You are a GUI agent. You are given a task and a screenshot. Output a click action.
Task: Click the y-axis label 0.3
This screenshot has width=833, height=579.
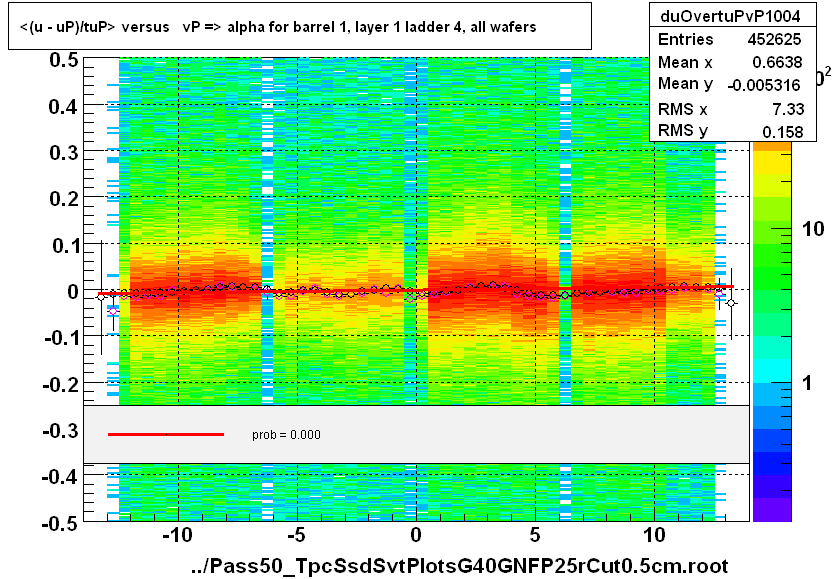64,153
